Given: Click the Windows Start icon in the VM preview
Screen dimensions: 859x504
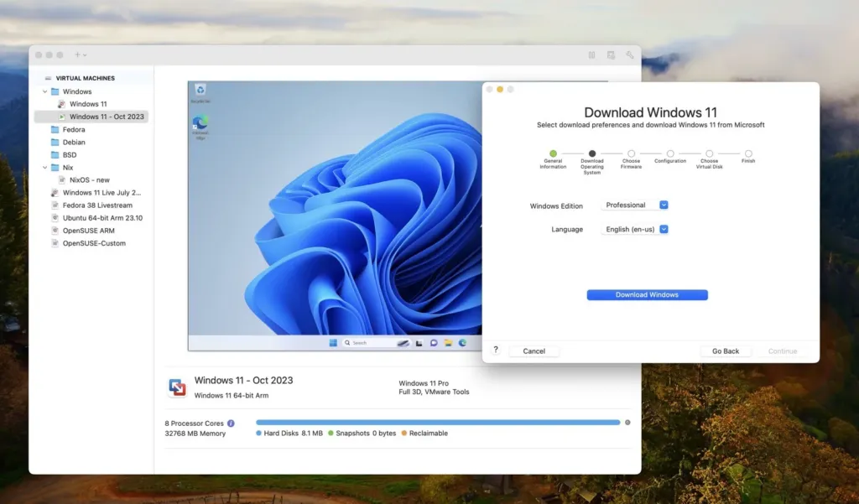Looking at the screenshot, I should (x=333, y=343).
